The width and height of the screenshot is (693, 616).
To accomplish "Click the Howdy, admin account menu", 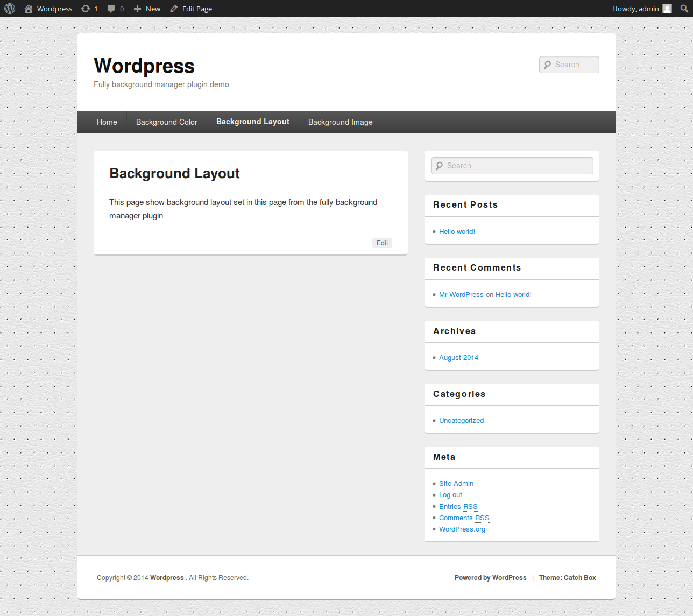I will tap(642, 9).
